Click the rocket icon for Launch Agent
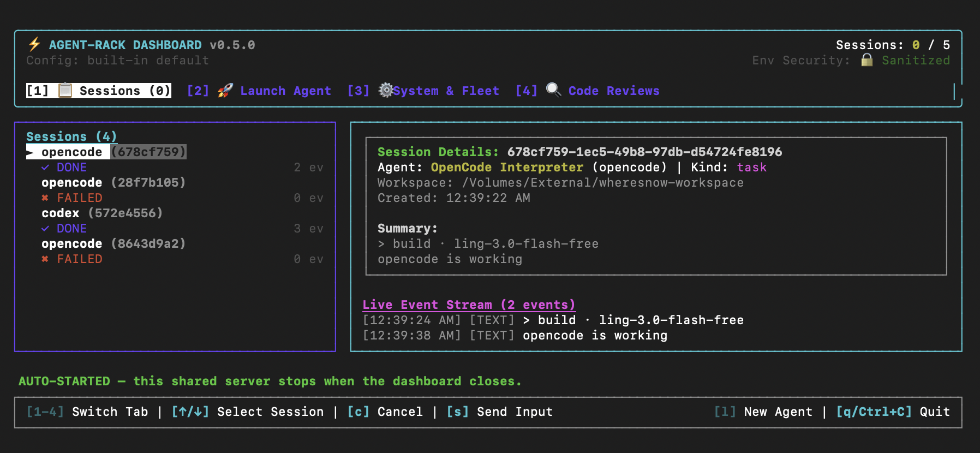 [x=225, y=90]
